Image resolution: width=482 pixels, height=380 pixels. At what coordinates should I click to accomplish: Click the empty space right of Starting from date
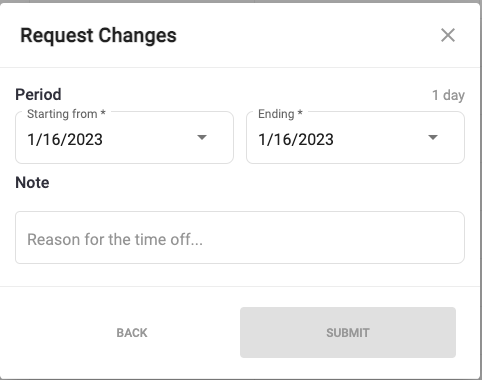[x=149, y=139]
